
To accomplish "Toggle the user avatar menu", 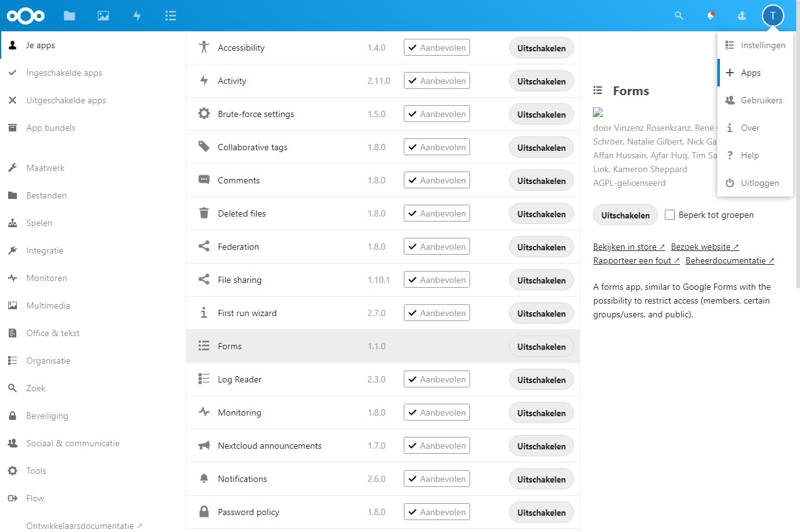I will 772,16.
